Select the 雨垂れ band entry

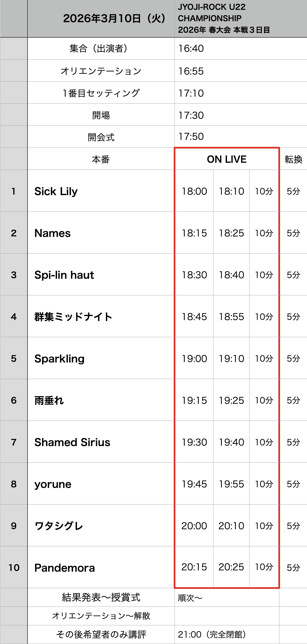pos(49,400)
